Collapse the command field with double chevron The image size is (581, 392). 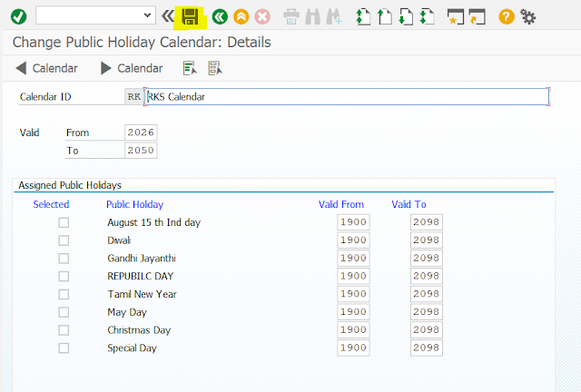(x=167, y=16)
